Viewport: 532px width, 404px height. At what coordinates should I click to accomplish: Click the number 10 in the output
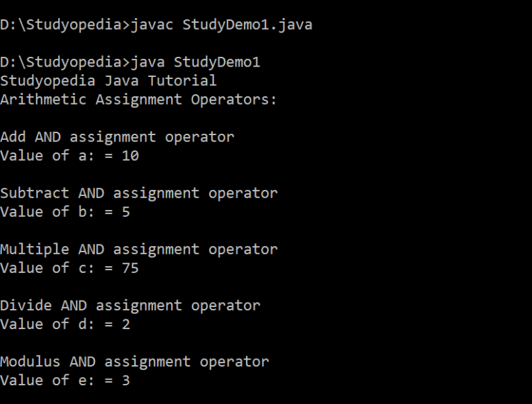click(x=130, y=156)
